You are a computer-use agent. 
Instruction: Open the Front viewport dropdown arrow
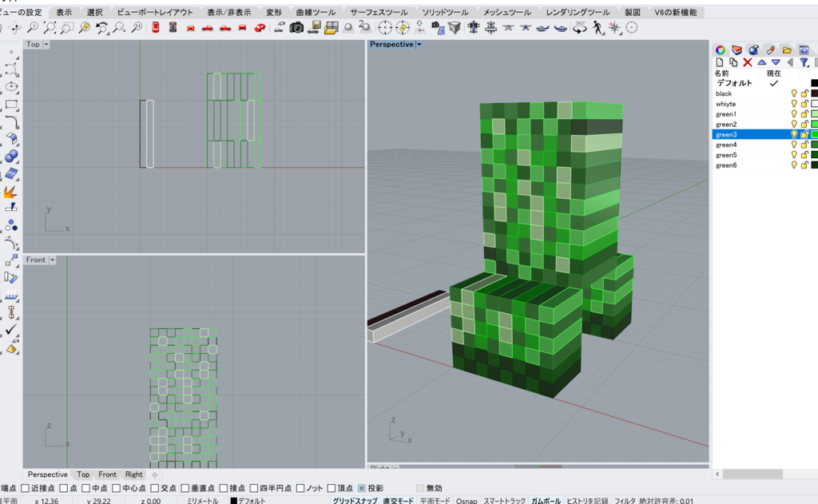pyautogui.click(x=52, y=260)
